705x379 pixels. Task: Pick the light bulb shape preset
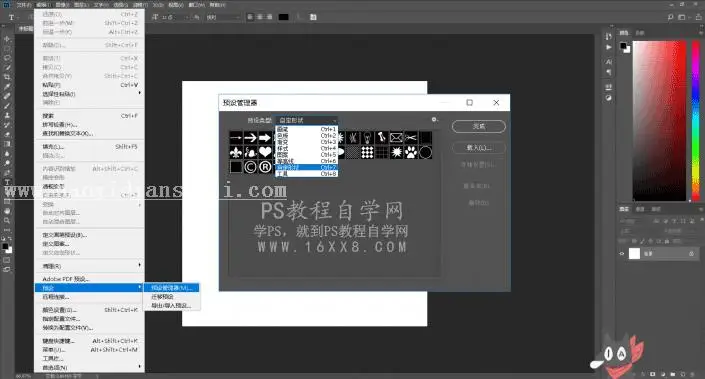367,138
